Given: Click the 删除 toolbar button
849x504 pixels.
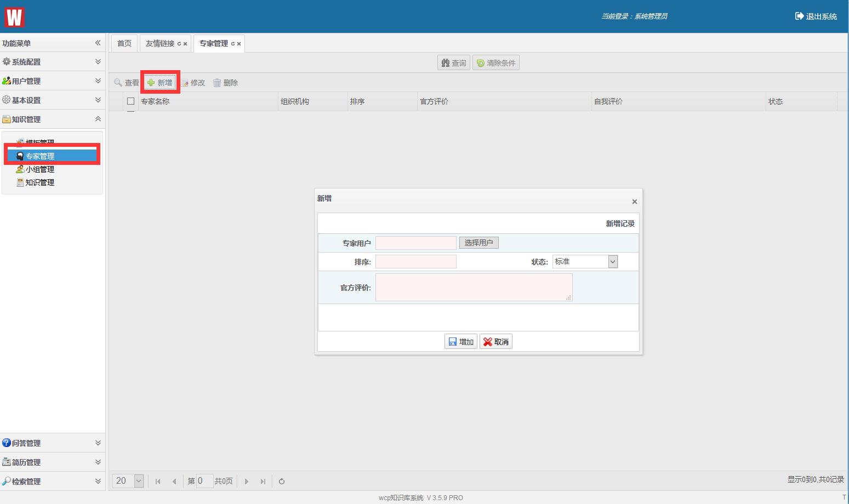Looking at the screenshot, I should tap(225, 83).
